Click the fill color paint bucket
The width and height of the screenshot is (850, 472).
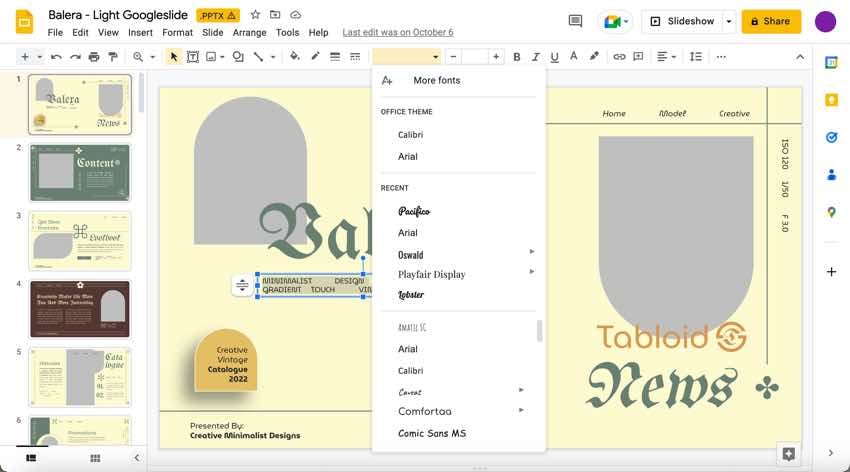click(x=295, y=57)
